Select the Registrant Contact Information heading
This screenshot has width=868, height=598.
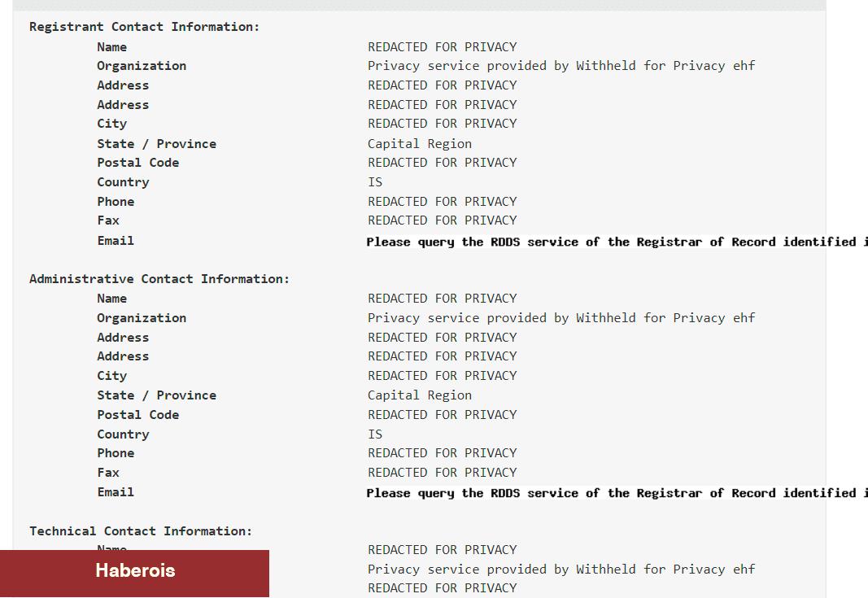(x=144, y=27)
